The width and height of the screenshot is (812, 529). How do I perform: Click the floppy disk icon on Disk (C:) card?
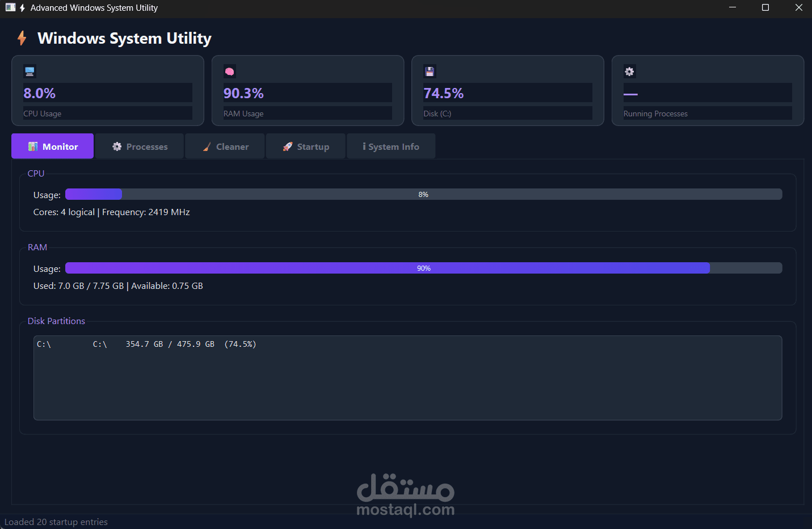tap(430, 71)
